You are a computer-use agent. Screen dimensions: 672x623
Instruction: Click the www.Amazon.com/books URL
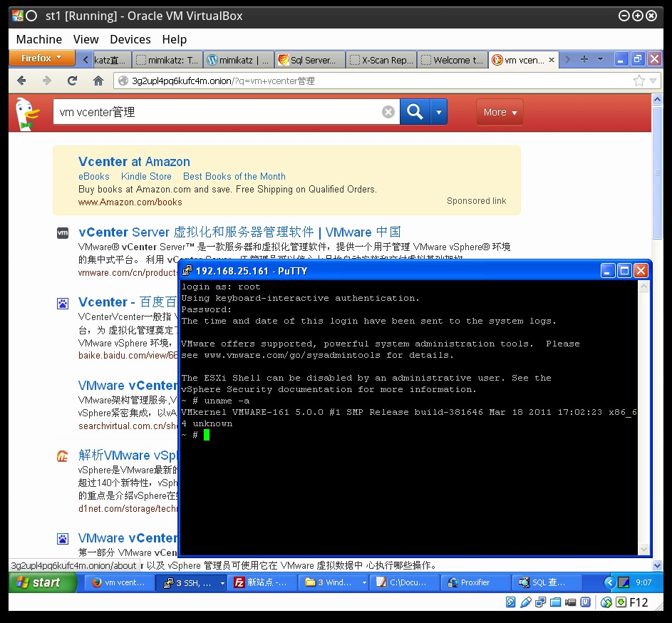tap(130, 202)
